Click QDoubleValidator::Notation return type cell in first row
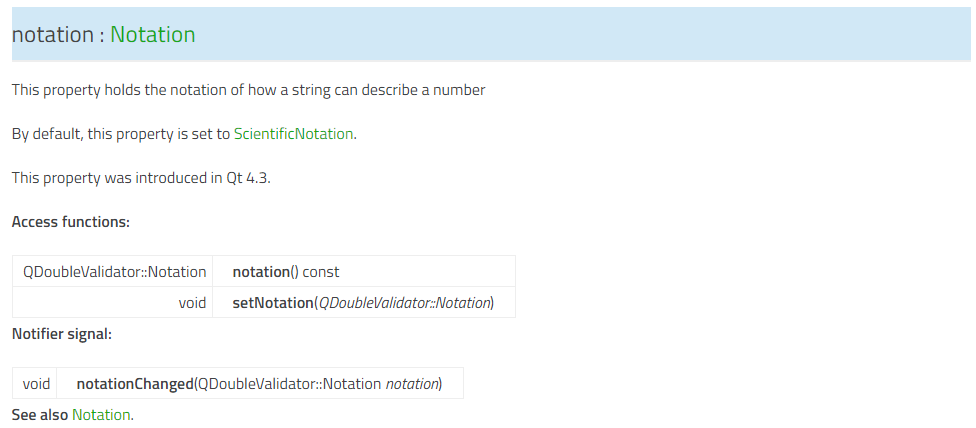Image resolution: width=976 pixels, height=428 pixels. 114,272
